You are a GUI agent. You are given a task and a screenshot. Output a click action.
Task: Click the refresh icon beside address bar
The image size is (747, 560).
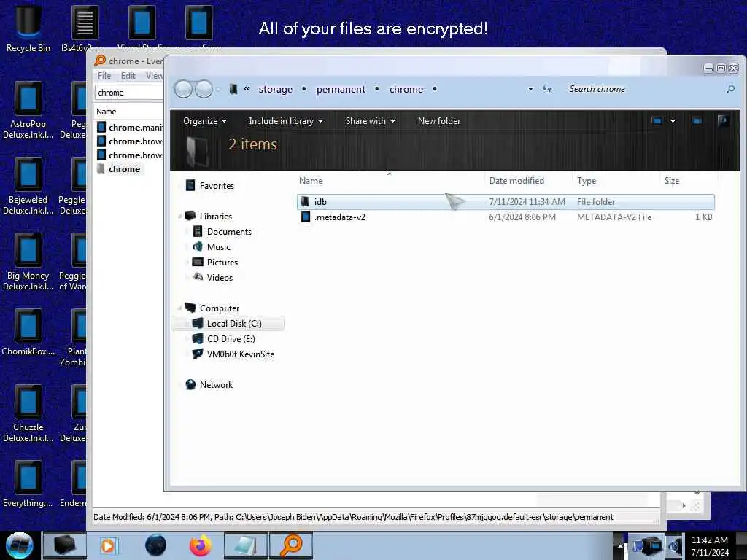(547, 89)
